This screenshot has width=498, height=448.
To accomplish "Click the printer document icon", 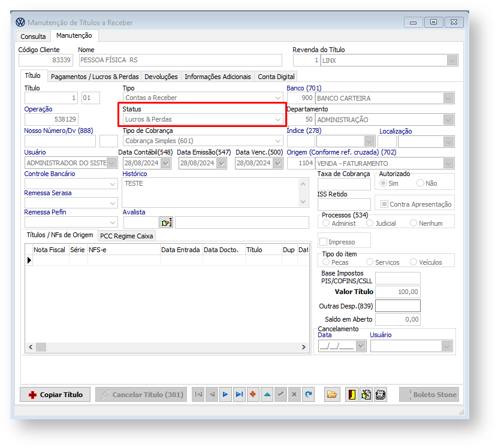I will point(380,394).
